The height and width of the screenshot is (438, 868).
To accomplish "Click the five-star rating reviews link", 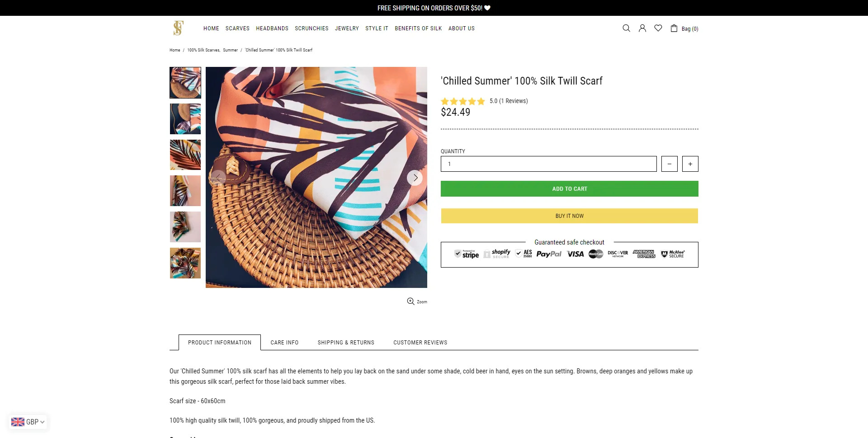I will pyautogui.click(x=484, y=101).
